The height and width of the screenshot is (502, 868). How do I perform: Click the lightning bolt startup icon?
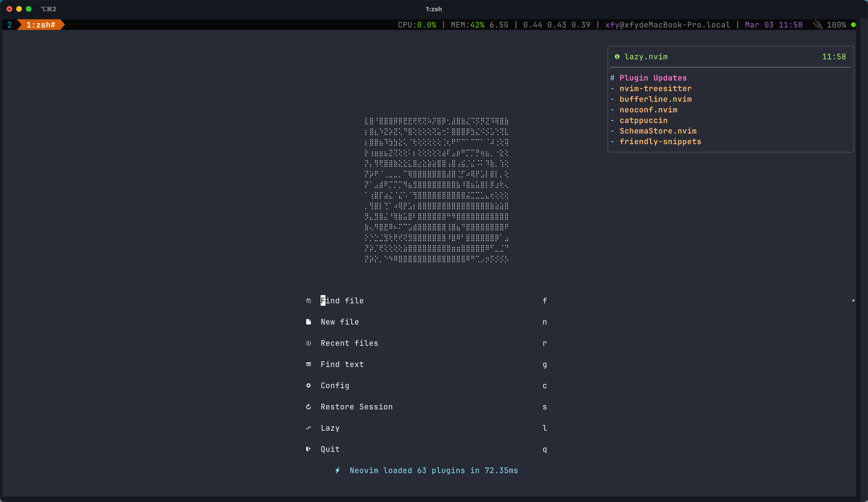[338, 470]
